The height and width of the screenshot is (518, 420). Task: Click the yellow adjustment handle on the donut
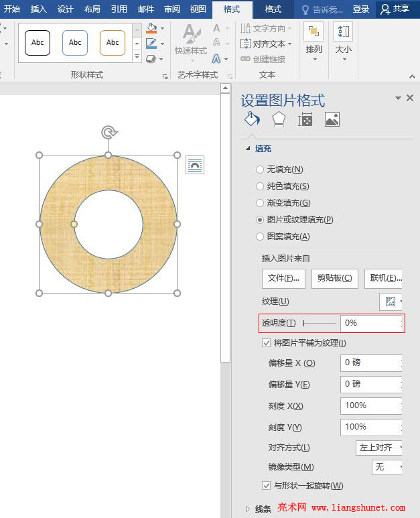(74, 224)
